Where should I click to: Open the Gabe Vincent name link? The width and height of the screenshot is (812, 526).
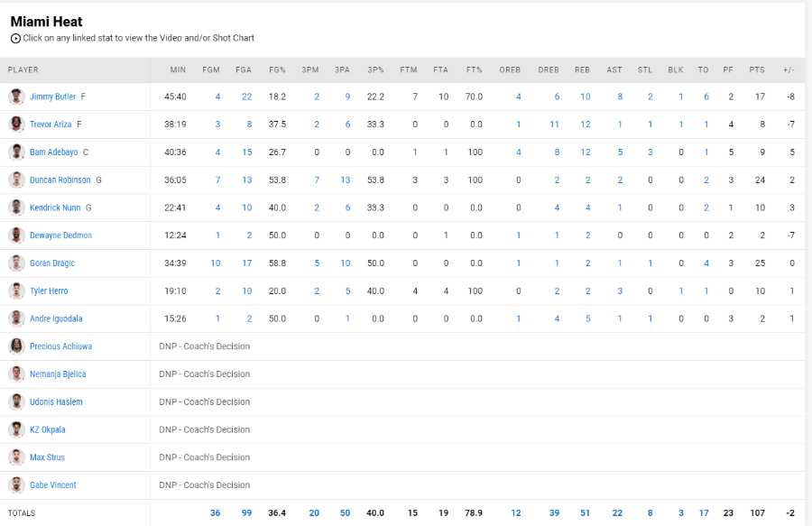click(53, 485)
